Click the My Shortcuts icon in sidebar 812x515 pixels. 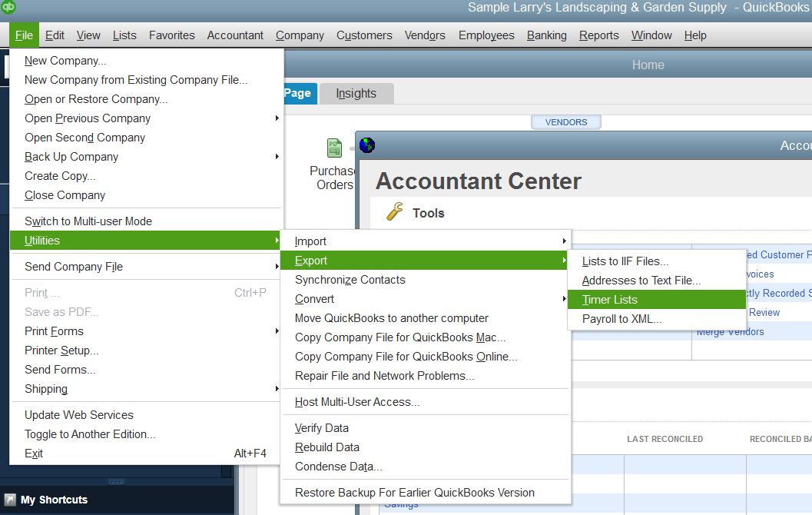(10, 500)
